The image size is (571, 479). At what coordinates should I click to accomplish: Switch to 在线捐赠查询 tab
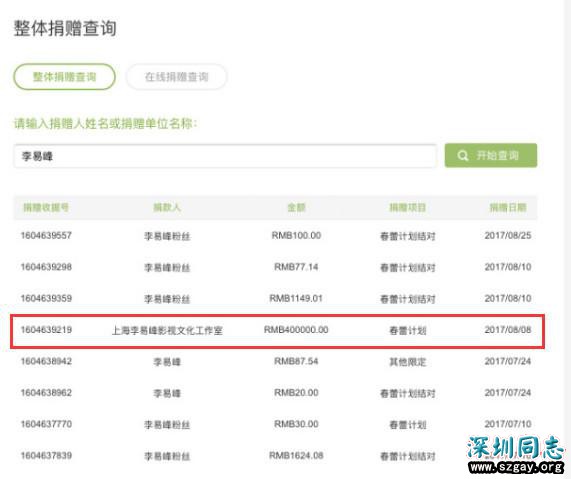[177, 77]
